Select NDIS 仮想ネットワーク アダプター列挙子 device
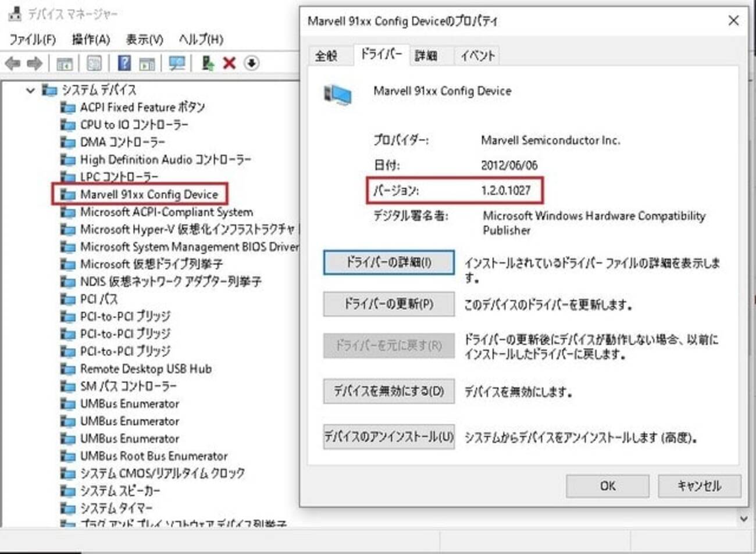Viewport: 756px width, 554px height. tap(162, 282)
